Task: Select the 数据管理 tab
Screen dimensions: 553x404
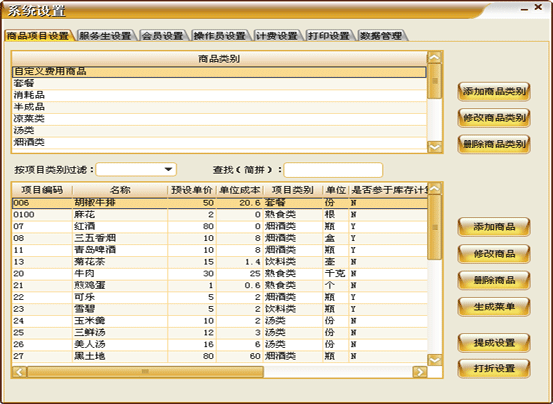Action: (381, 36)
